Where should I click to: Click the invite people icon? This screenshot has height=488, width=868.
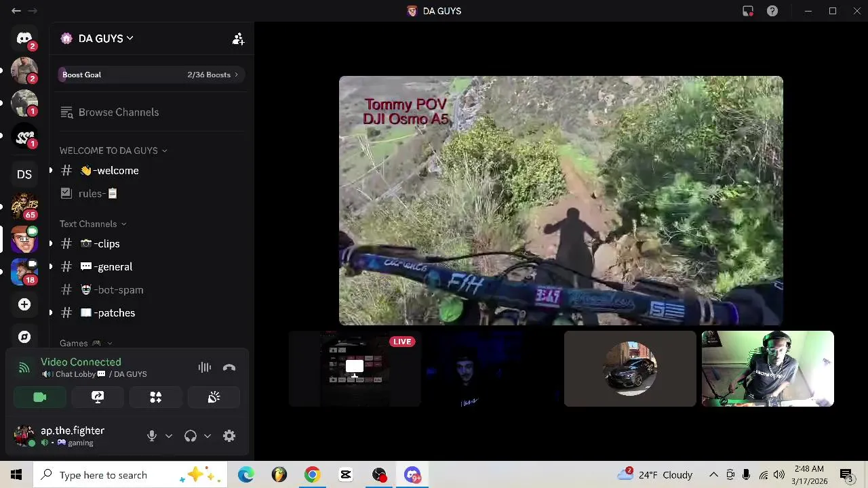tap(238, 39)
